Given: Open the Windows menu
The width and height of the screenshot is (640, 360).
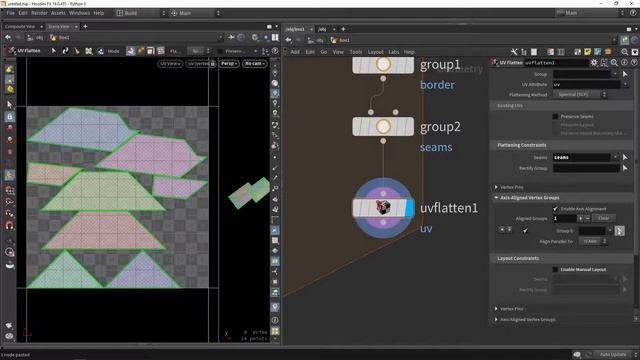Looking at the screenshot, I should (x=79, y=13).
